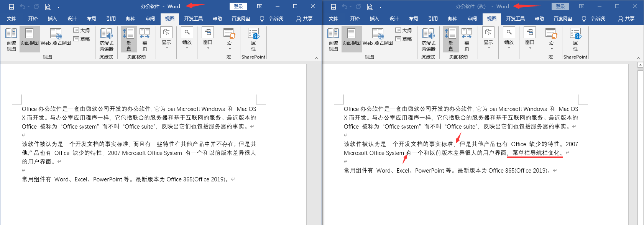The width and height of the screenshot is (644, 225).
Task: Click Redo icon in right window toolbar
Action: coord(358,7)
